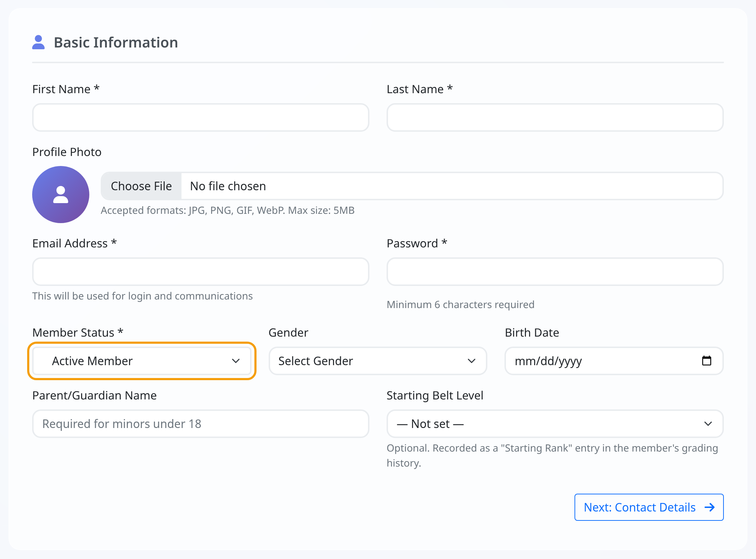The image size is (756, 559).
Task: Click the profile avatar placeholder image
Action: pyautogui.click(x=61, y=195)
